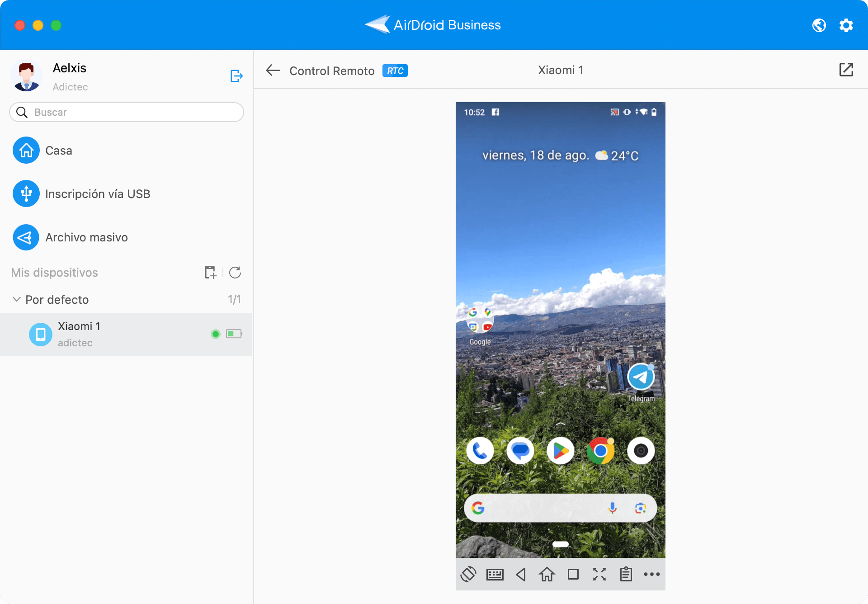Open more remote control options menu

(652, 574)
